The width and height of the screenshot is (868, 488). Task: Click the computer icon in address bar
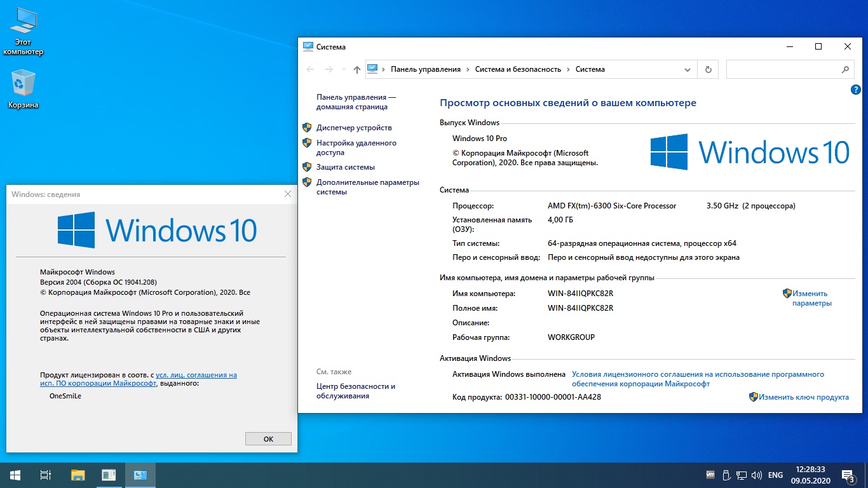coord(373,69)
